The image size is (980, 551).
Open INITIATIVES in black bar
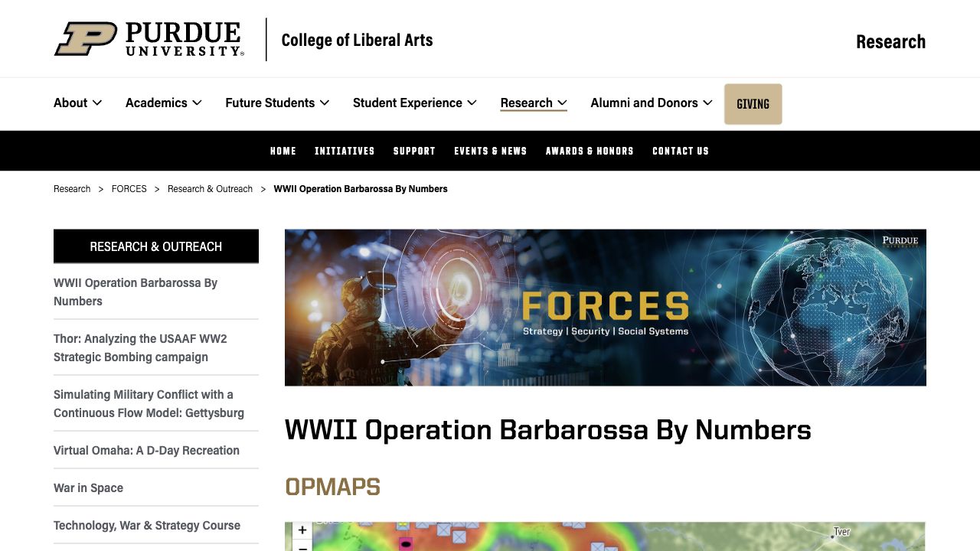coord(345,151)
